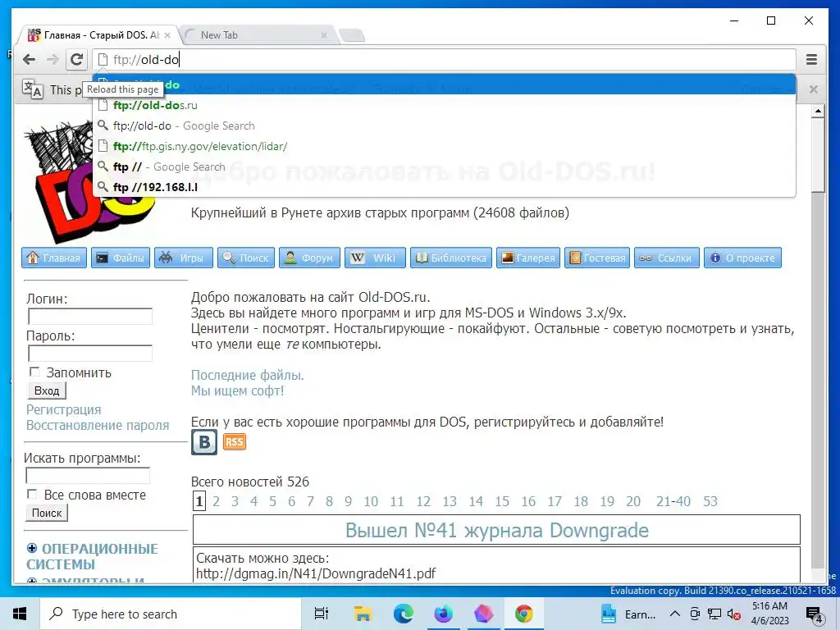The width and height of the screenshot is (840, 630).
Task: Open the Ссылки nav button
Action: click(667, 258)
